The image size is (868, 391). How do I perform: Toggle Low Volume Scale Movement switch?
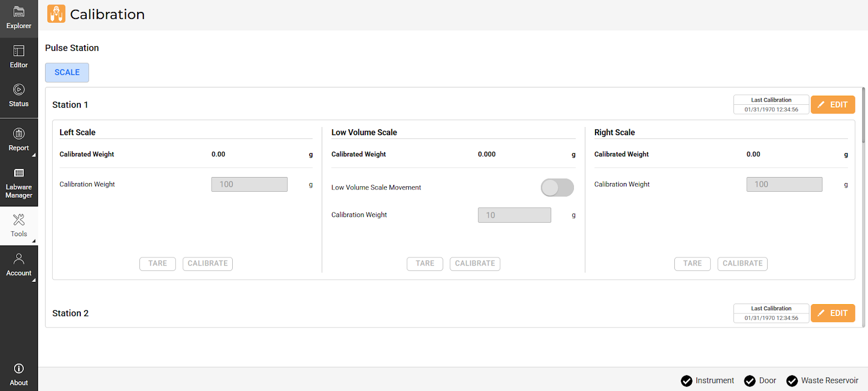pos(557,188)
